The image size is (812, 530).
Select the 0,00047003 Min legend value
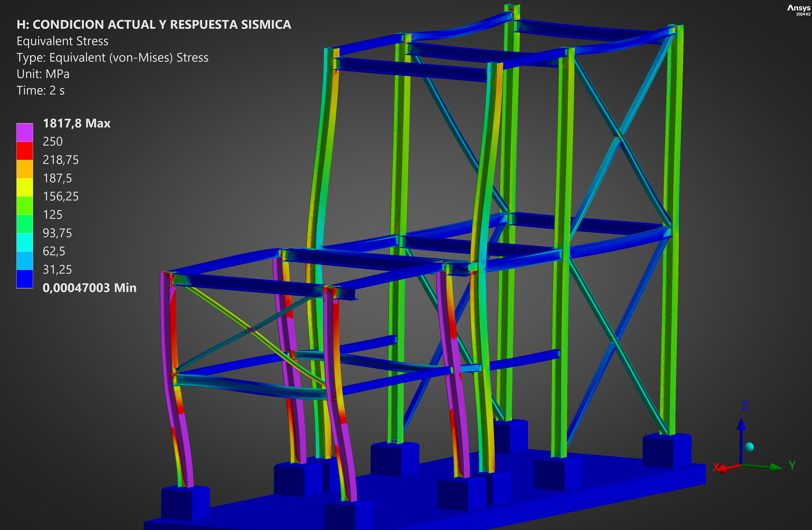(89, 288)
